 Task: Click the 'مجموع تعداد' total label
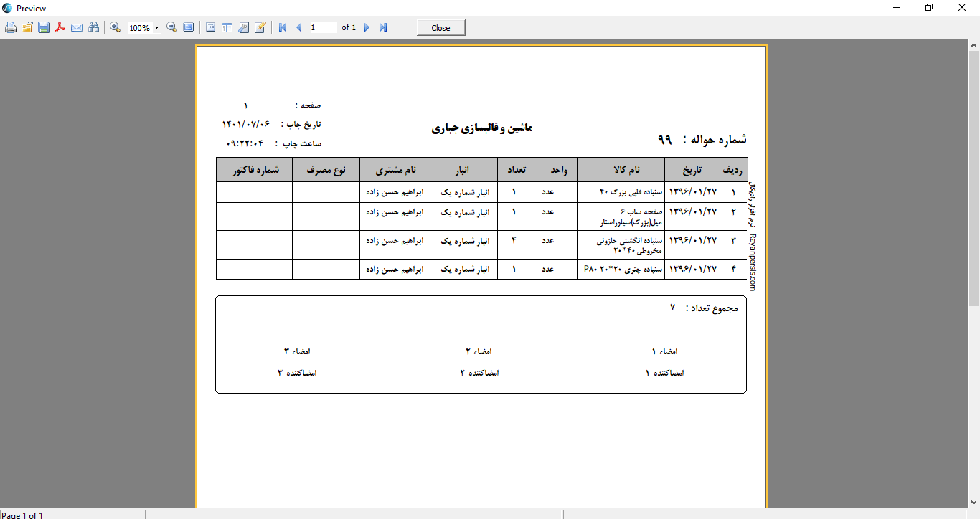point(712,308)
